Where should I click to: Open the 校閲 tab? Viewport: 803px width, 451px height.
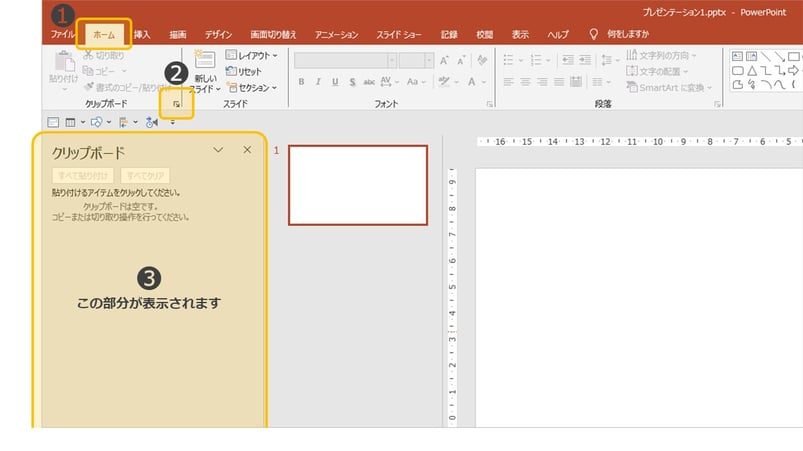tap(484, 34)
